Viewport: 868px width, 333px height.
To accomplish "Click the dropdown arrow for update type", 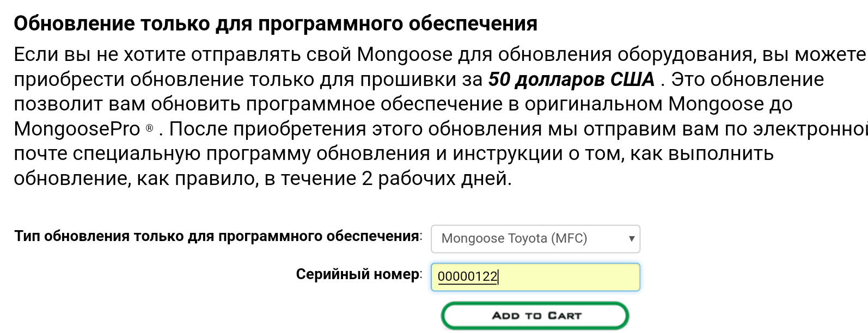I will pyautogui.click(x=631, y=239).
